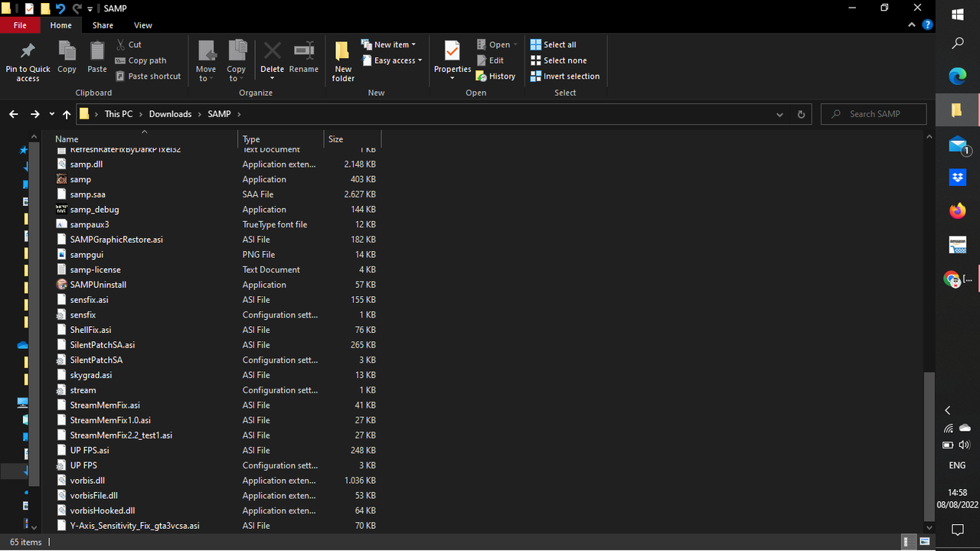980x551 pixels.
Task: Sort files by the Size column
Action: pyautogui.click(x=352, y=139)
